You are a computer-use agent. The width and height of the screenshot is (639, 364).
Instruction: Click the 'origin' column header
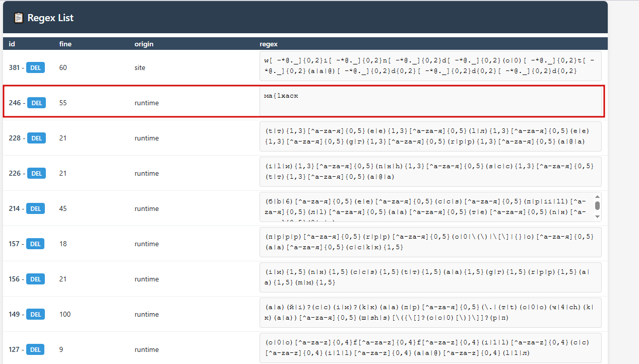(x=144, y=44)
